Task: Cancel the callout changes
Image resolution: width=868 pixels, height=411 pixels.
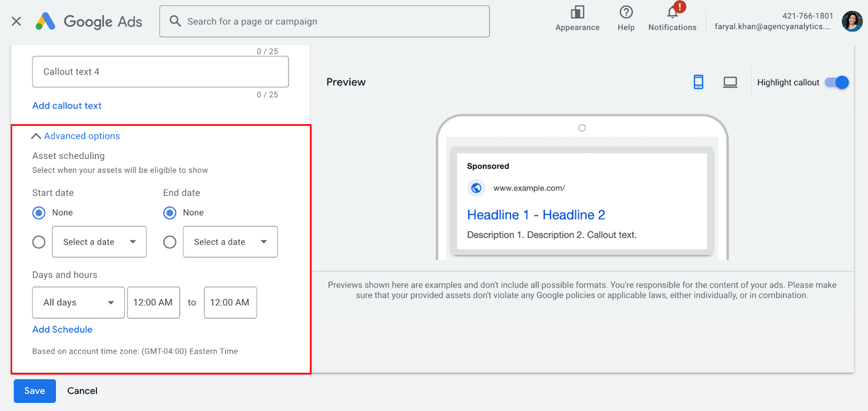Action: tap(82, 391)
